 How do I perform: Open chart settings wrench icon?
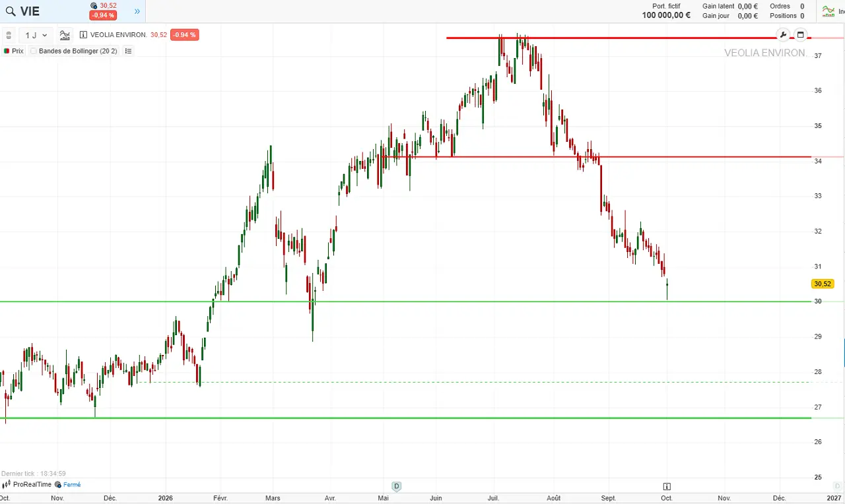pos(783,35)
